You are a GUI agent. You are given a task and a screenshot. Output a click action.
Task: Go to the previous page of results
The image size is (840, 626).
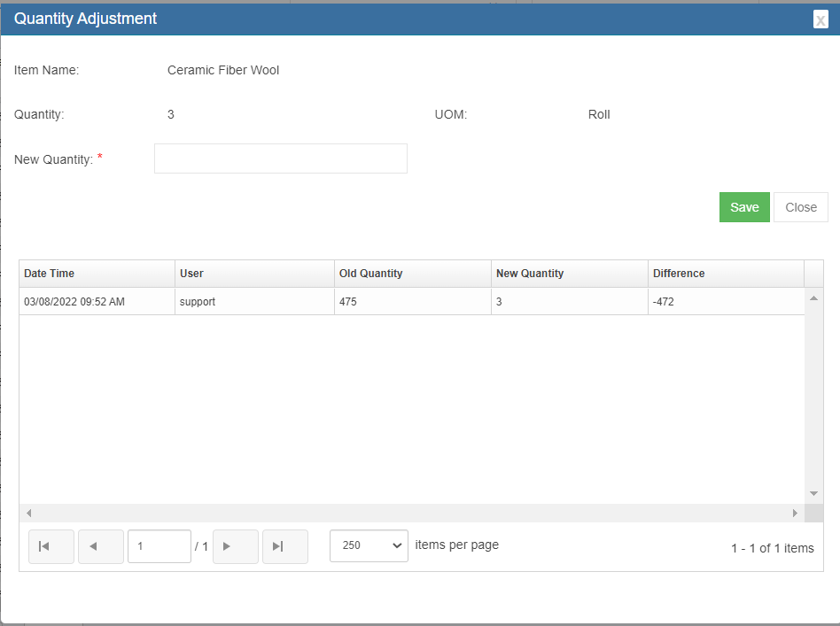click(101, 546)
